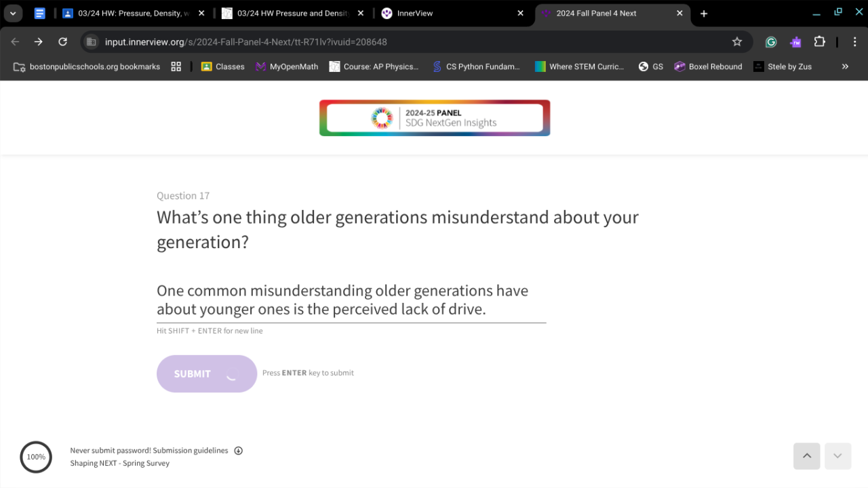Viewport: 868px width, 488px height.
Task: Reload the survey page
Action: point(62,42)
